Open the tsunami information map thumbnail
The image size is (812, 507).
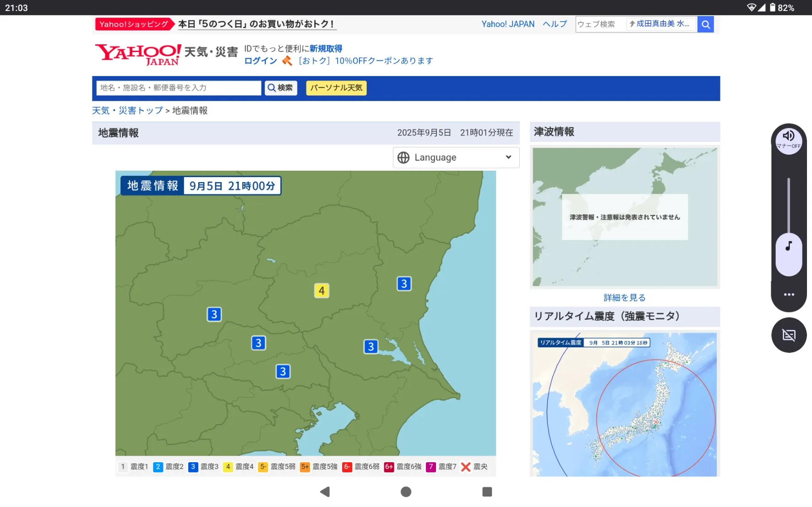pyautogui.click(x=625, y=217)
